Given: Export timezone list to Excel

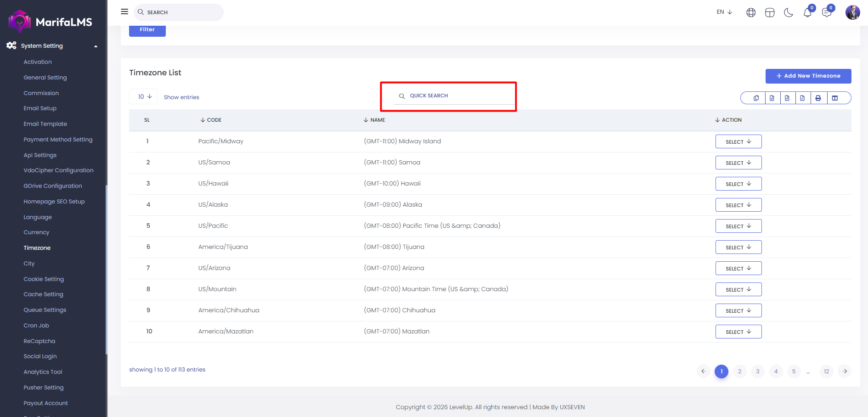Looking at the screenshot, I should click(772, 98).
